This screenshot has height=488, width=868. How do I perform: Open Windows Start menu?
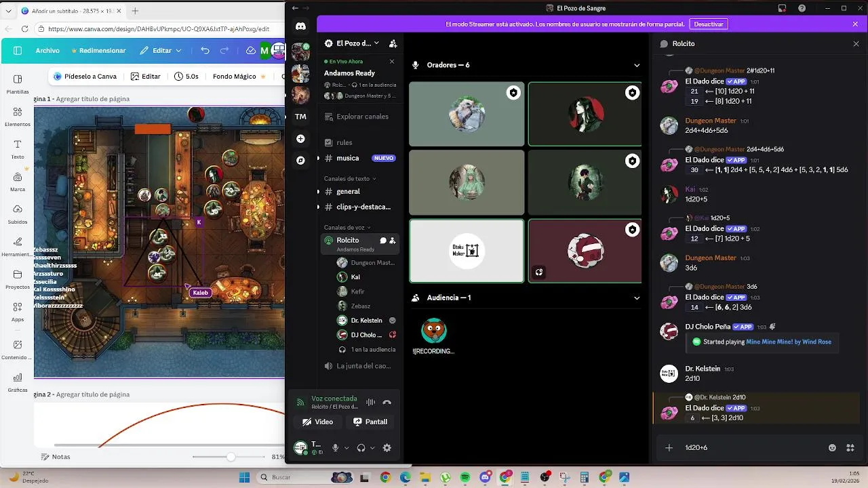(244, 477)
